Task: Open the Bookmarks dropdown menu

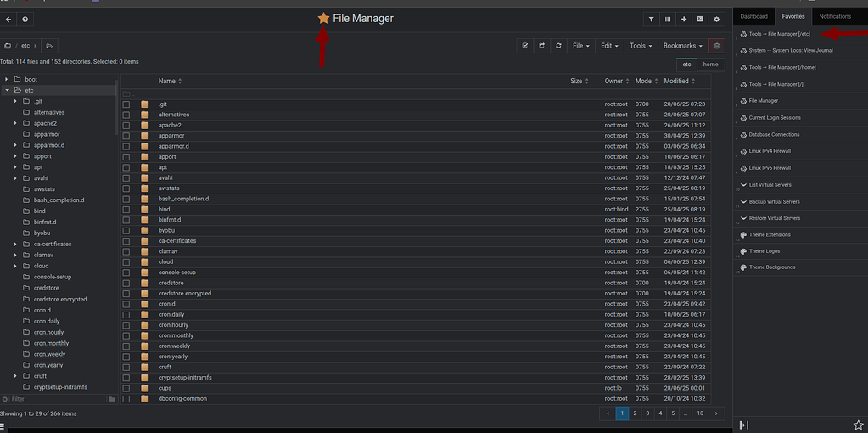Action: 682,46
